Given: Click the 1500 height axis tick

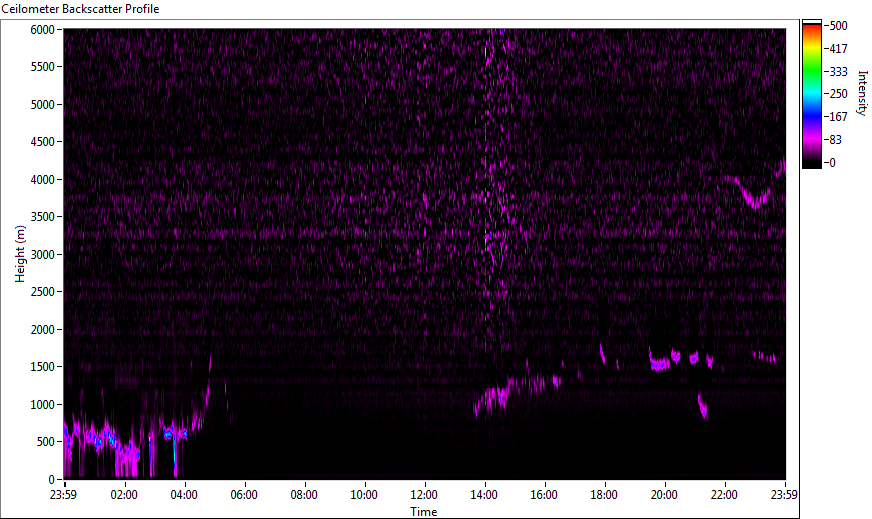Looking at the screenshot, I should [42, 367].
